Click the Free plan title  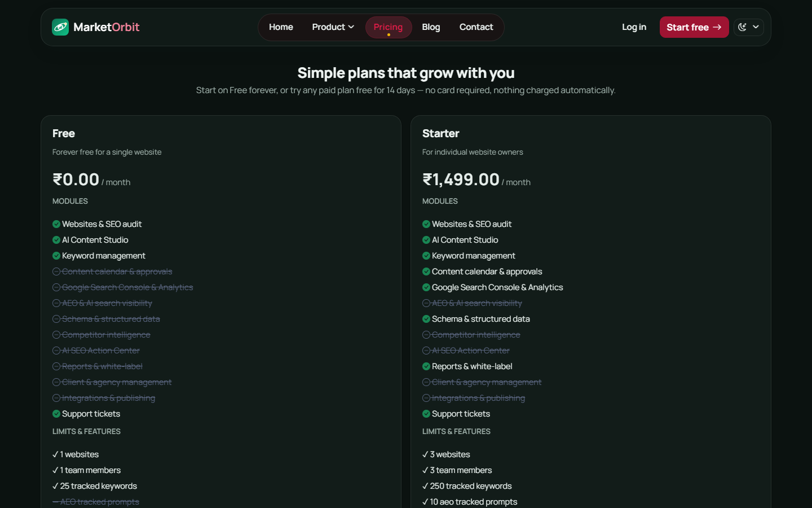click(x=64, y=134)
